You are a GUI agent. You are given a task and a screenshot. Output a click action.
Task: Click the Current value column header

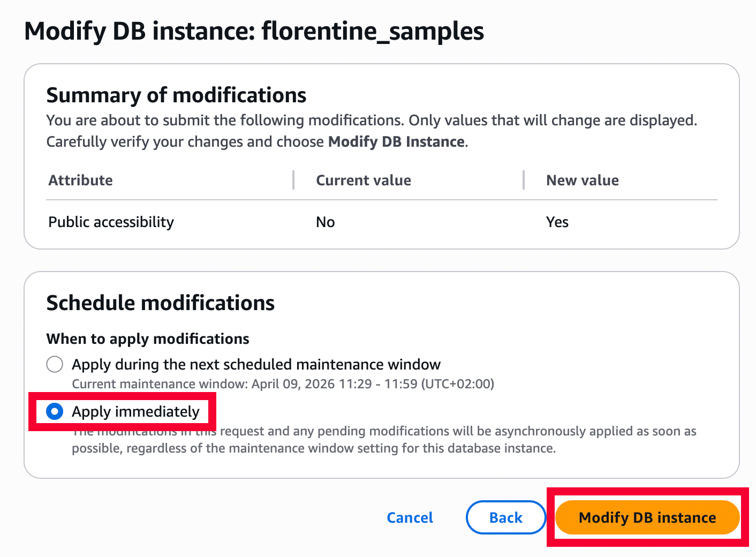click(364, 180)
